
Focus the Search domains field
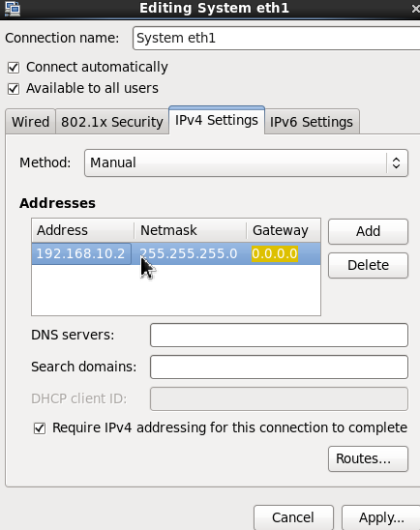(x=279, y=367)
